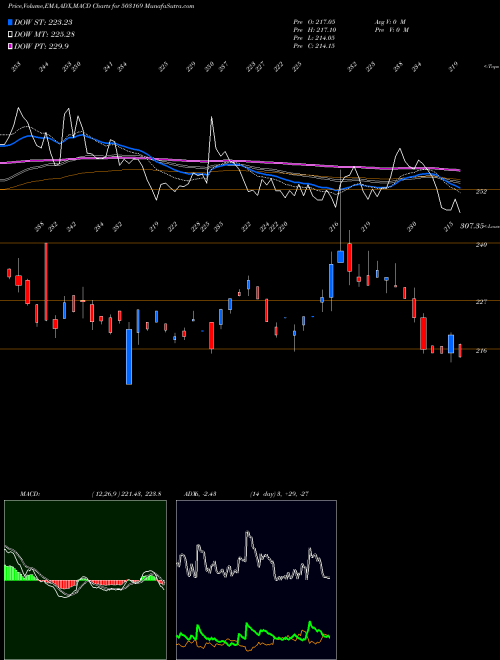Click the Tops label at the upper right
The width and height of the screenshot is (500, 660).
[x=491, y=67]
